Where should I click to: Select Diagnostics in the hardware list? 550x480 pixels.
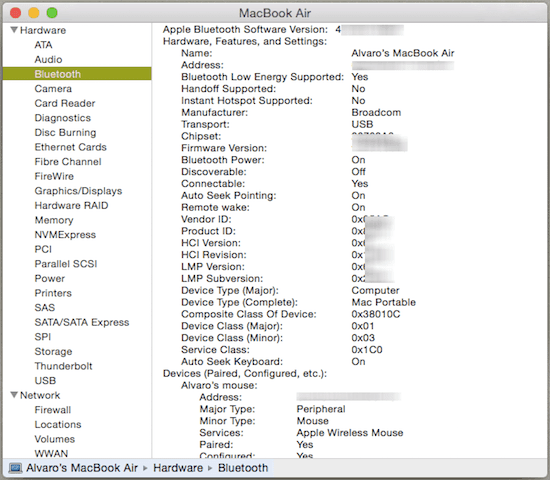coord(63,118)
